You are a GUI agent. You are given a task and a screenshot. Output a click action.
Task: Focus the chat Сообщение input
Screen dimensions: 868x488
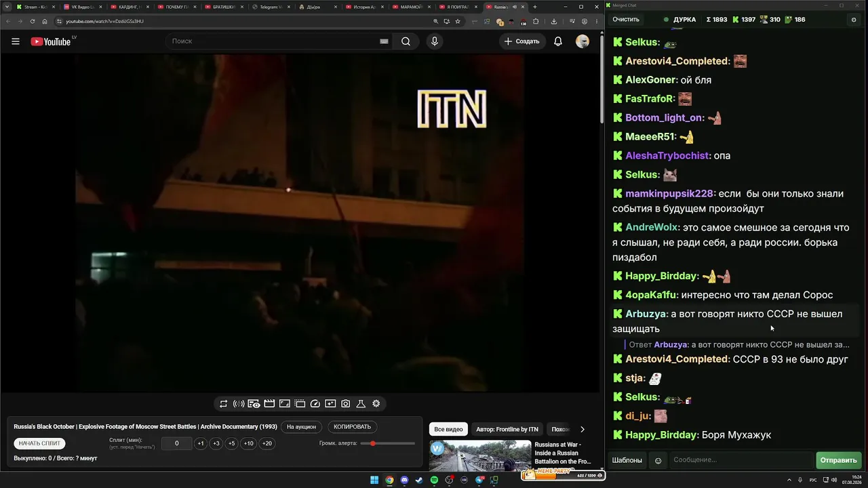click(741, 460)
